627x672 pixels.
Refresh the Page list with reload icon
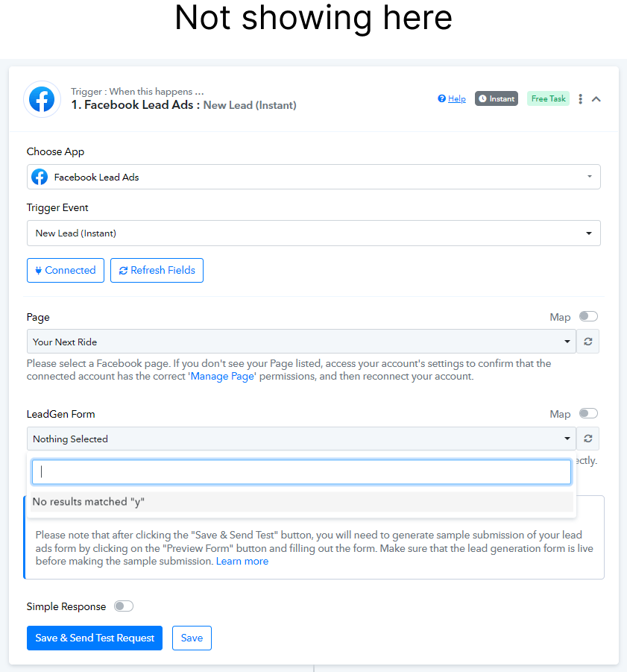pos(588,342)
